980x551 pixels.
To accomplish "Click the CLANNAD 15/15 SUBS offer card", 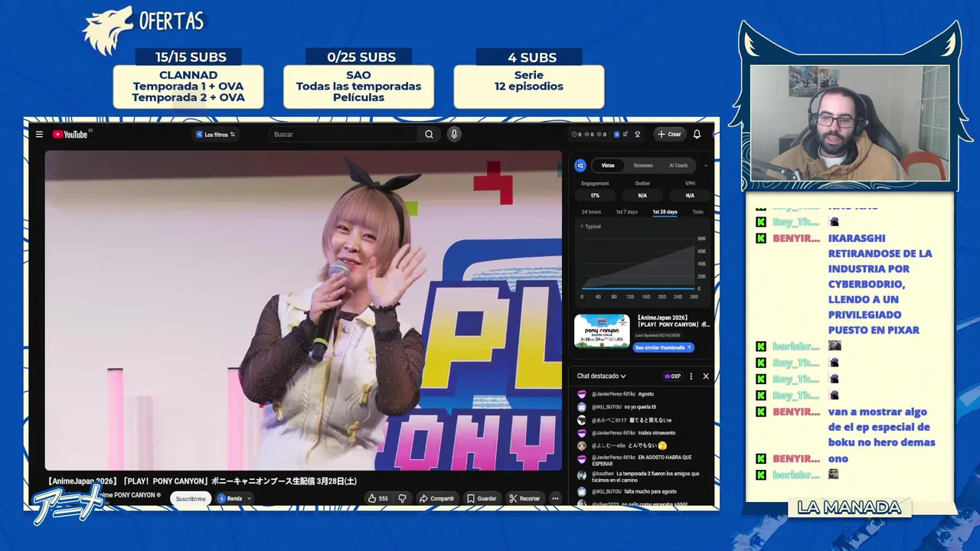I will [188, 78].
